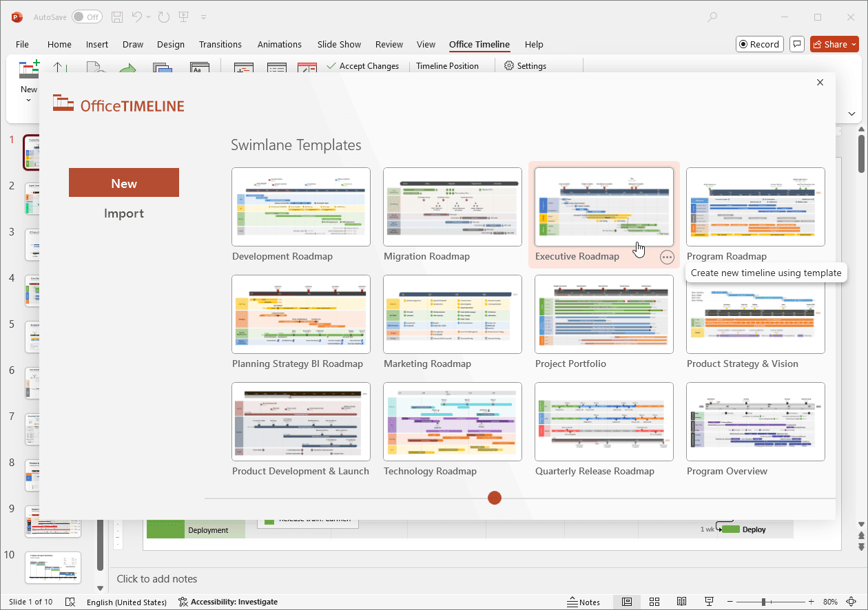Start Slide Show from status bar icon
The height and width of the screenshot is (610, 868).
709,602
